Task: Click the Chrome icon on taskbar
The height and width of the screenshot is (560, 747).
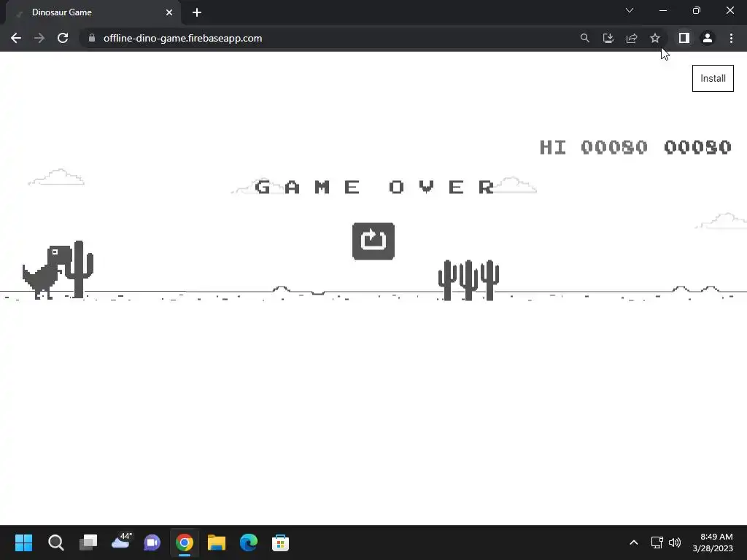Action: (185, 542)
